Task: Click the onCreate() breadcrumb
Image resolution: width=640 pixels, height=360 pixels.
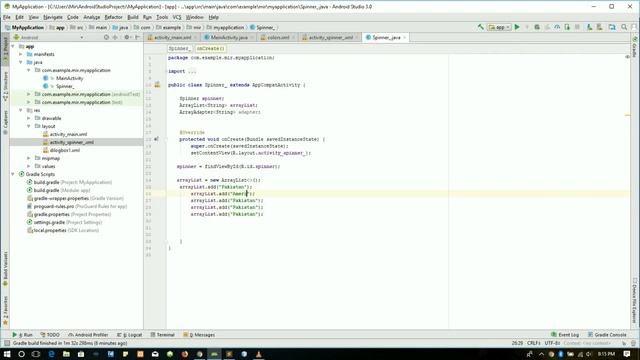Action: click(x=210, y=48)
